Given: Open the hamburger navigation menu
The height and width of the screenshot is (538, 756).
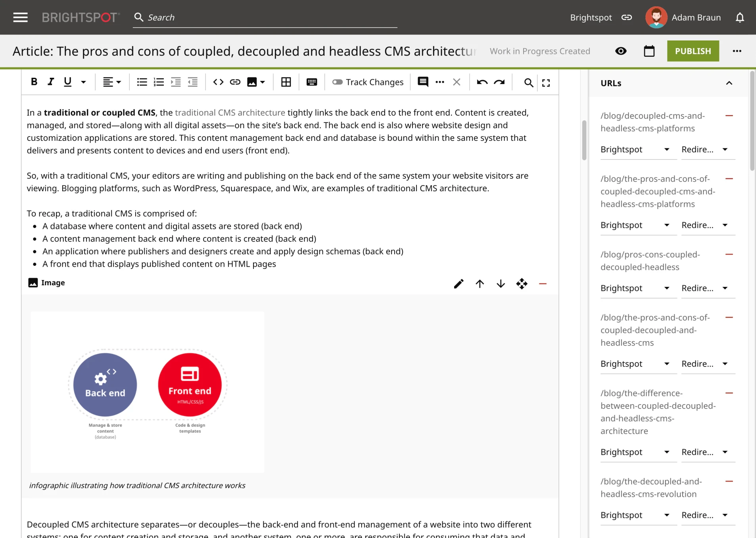Looking at the screenshot, I should [x=19, y=17].
